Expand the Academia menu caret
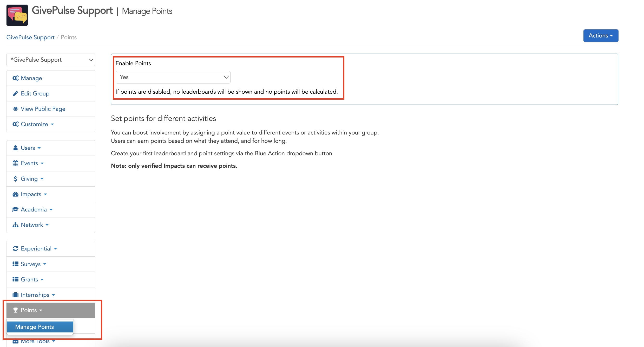 tap(51, 210)
